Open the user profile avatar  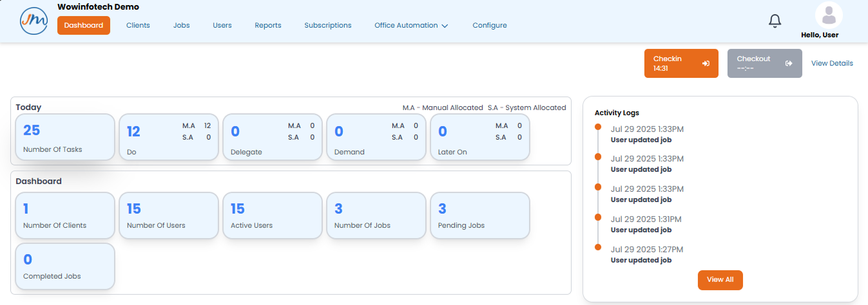point(829,15)
